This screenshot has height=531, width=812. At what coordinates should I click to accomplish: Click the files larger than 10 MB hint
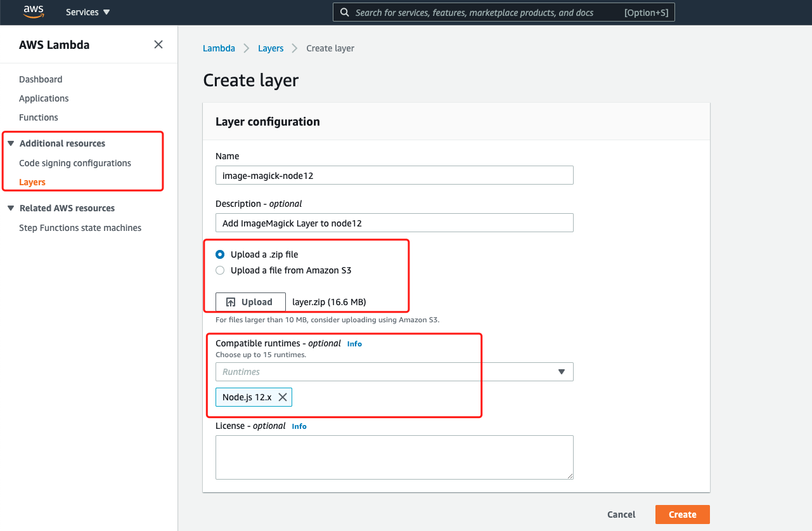click(x=327, y=320)
